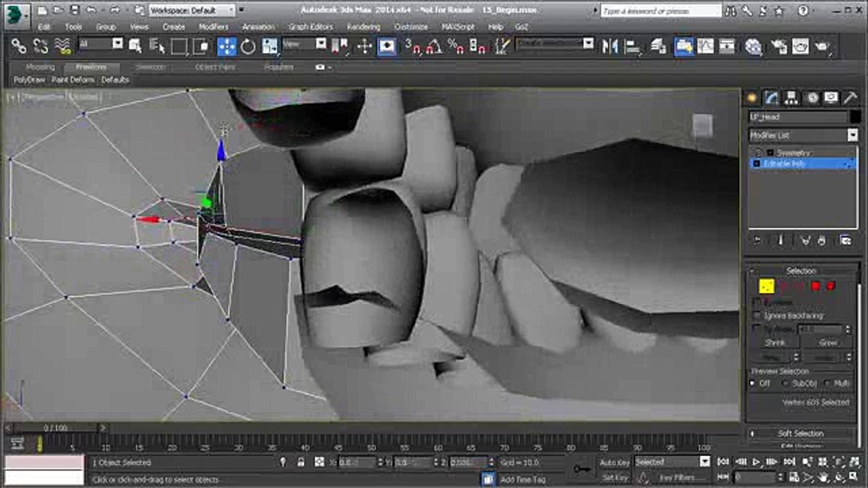This screenshot has width=868, height=488.
Task: Click the Render Production teapot icon
Action: click(x=823, y=46)
